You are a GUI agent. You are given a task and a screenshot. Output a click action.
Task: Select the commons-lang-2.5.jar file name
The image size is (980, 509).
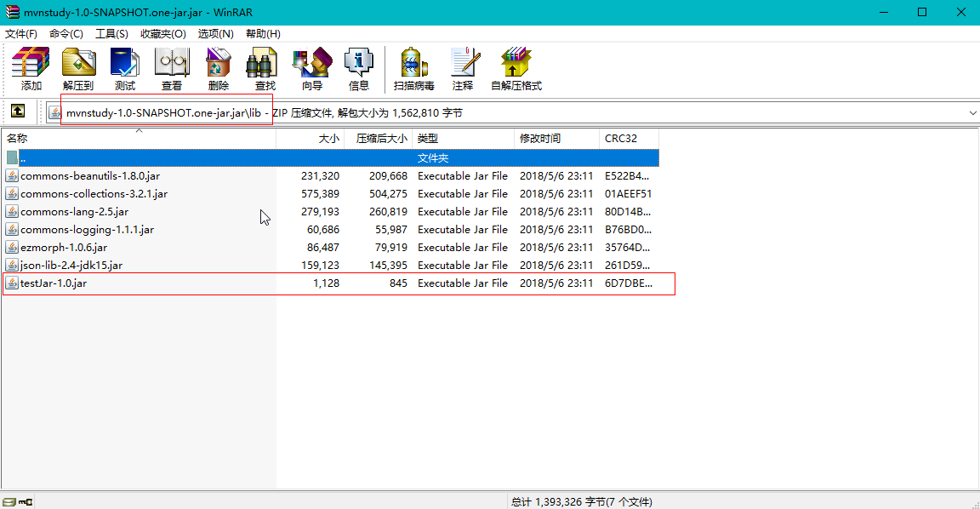(74, 211)
